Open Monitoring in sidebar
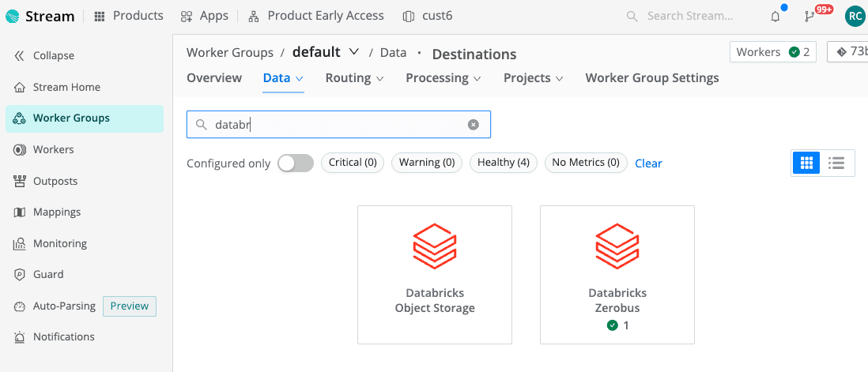The image size is (868, 372). pyautogui.click(x=50, y=243)
